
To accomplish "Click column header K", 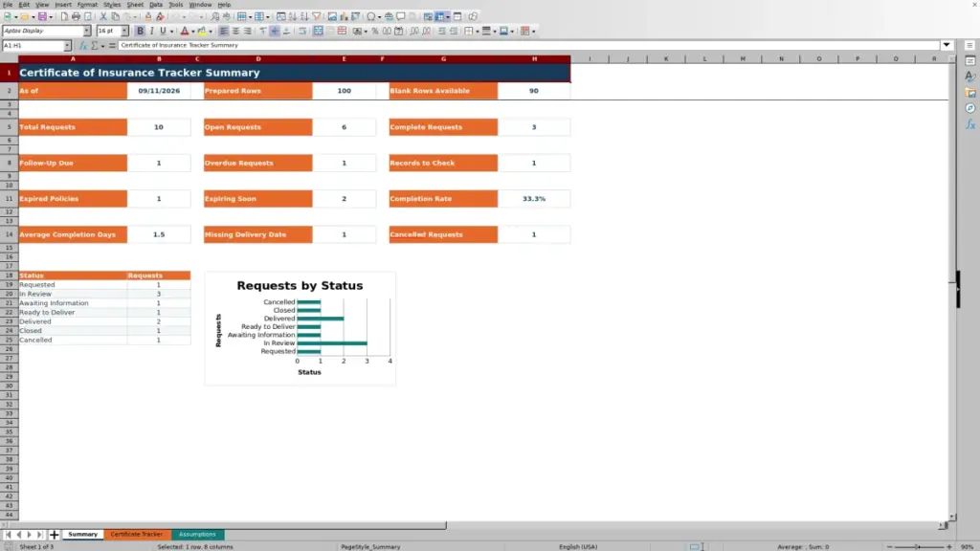I will (666, 58).
